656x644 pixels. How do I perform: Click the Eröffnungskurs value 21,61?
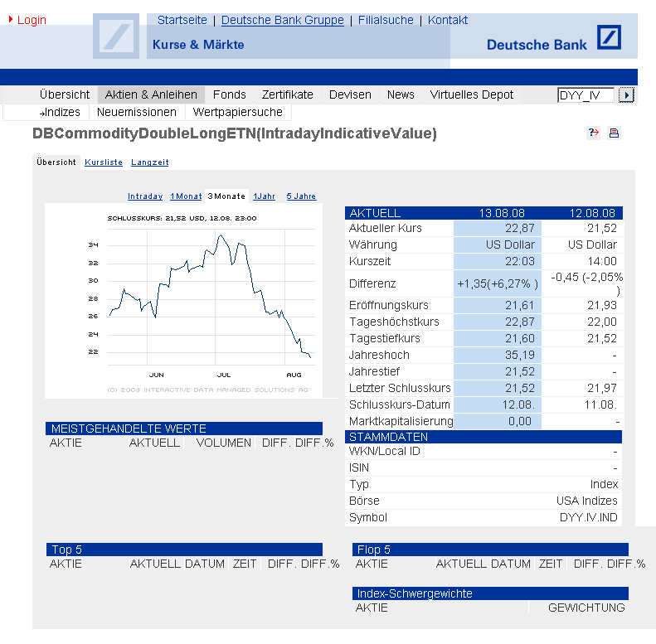click(520, 305)
